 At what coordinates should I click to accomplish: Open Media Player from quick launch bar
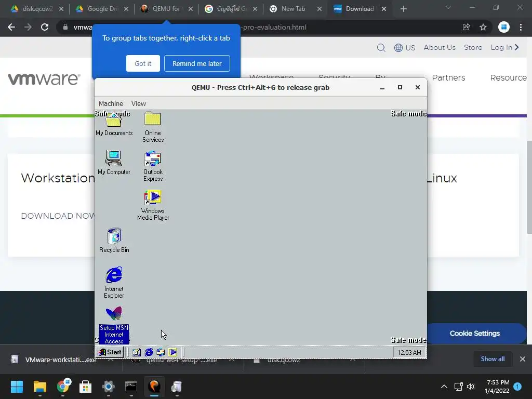(172, 352)
